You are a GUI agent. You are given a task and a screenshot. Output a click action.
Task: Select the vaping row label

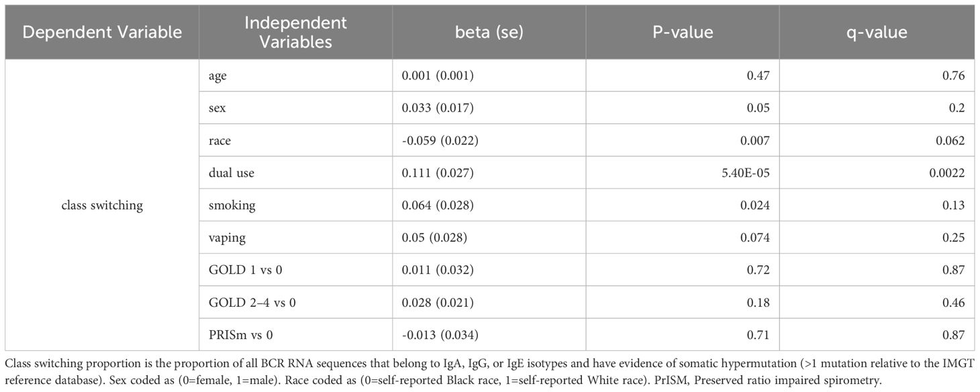click(296, 237)
